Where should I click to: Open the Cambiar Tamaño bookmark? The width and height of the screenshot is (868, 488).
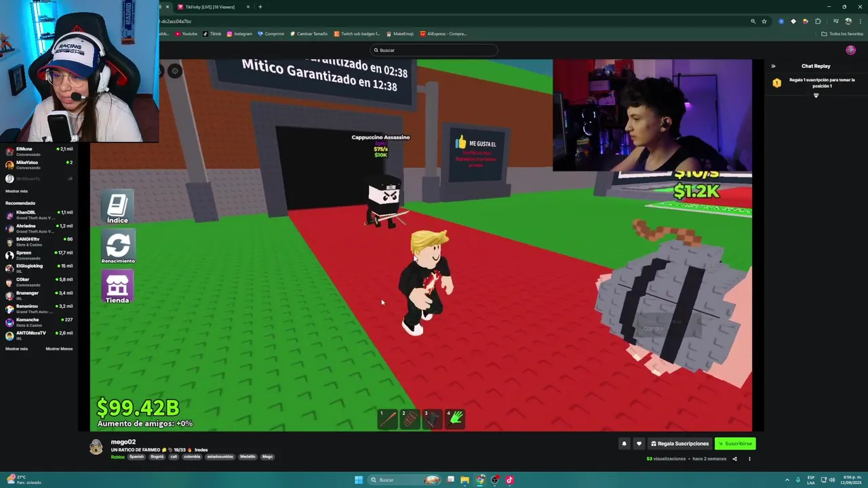pyautogui.click(x=309, y=34)
